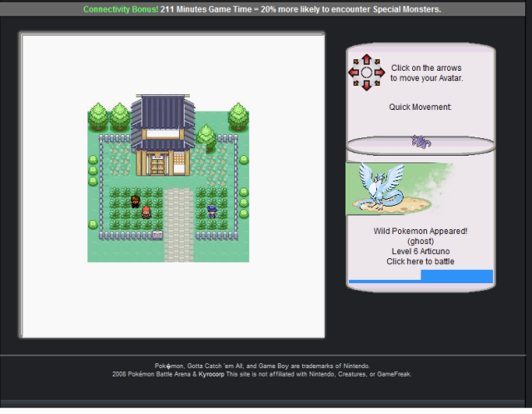This screenshot has height=414, width=532.
Task: Click the "Click here to battle" link
Action: [420, 262]
